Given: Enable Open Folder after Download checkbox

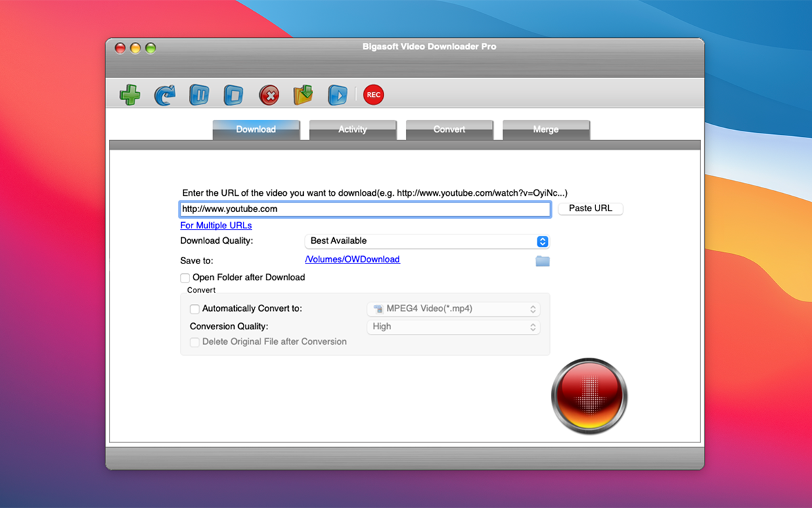Looking at the screenshot, I should click(185, 278).
